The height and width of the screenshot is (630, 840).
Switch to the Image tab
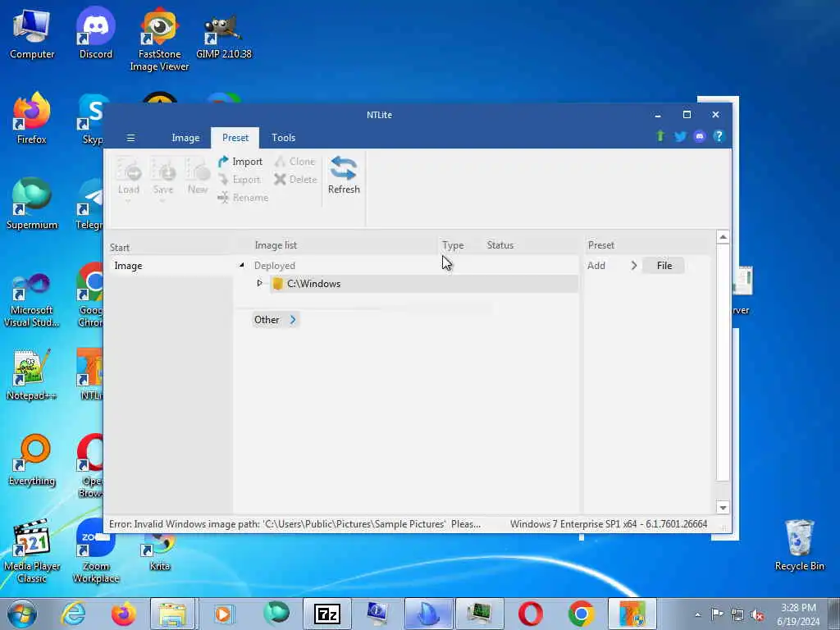click(185, 138)
